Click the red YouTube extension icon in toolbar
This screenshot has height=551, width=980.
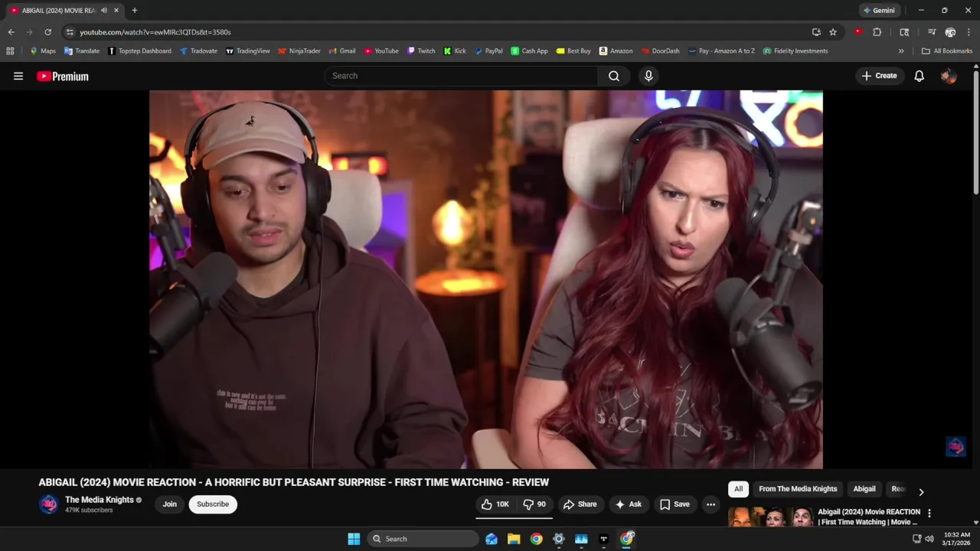[857, 32]
